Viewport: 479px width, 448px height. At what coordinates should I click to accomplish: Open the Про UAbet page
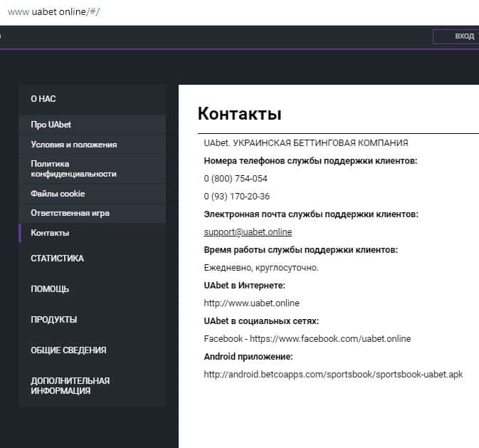pyautogui.click(x=93, y=125)
